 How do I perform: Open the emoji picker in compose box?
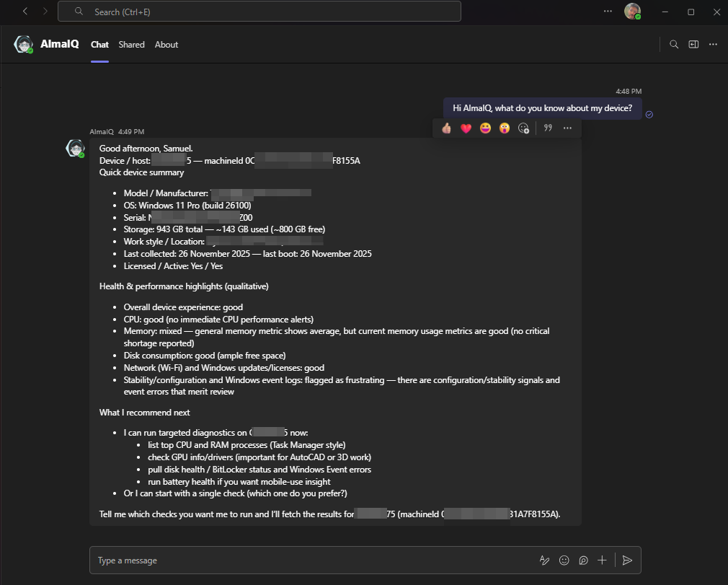coord(564,560)
